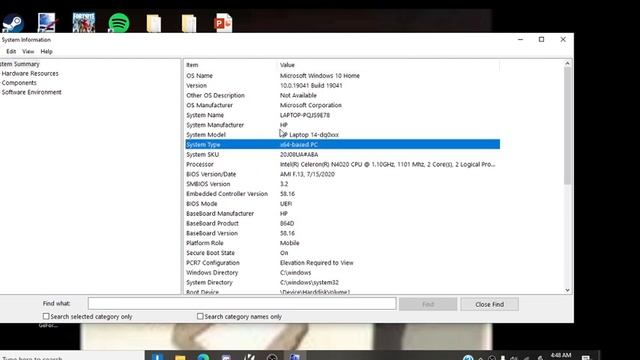Click the Close Find button
640x360 pixels.
pyautogui.click(x=489, y=304)
